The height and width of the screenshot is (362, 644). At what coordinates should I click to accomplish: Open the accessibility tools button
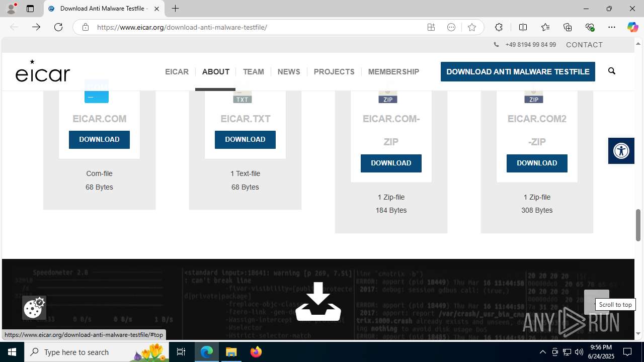click(621, 151)
